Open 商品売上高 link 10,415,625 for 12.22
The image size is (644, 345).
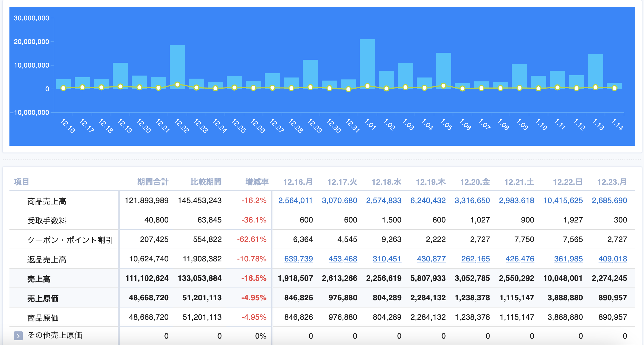coord(563,201)
